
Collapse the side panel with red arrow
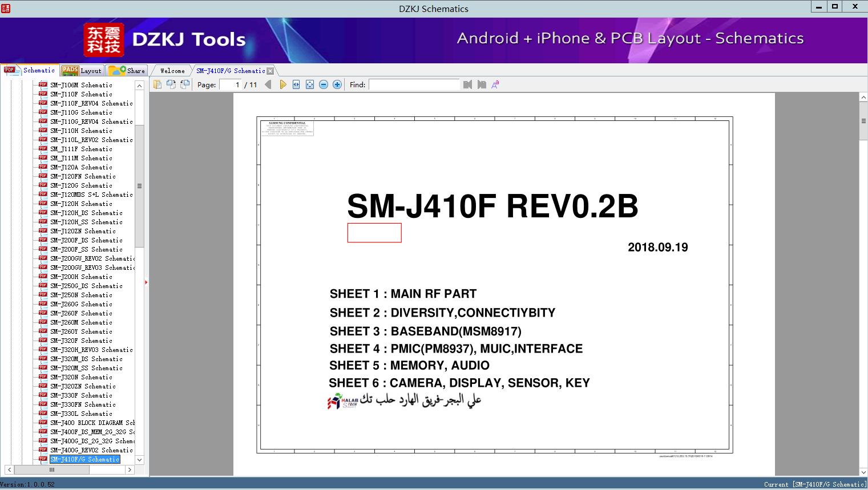coord(146,282)
